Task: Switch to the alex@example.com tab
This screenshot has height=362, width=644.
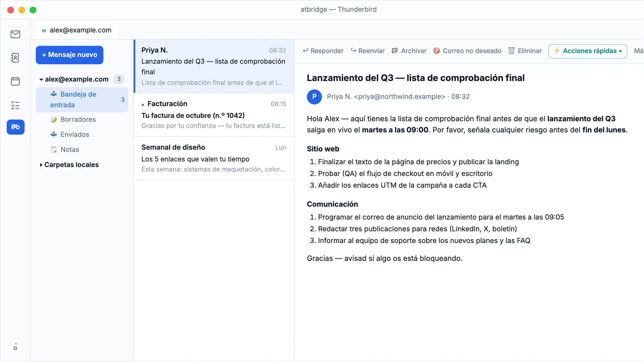Action: tap(76, 30)
